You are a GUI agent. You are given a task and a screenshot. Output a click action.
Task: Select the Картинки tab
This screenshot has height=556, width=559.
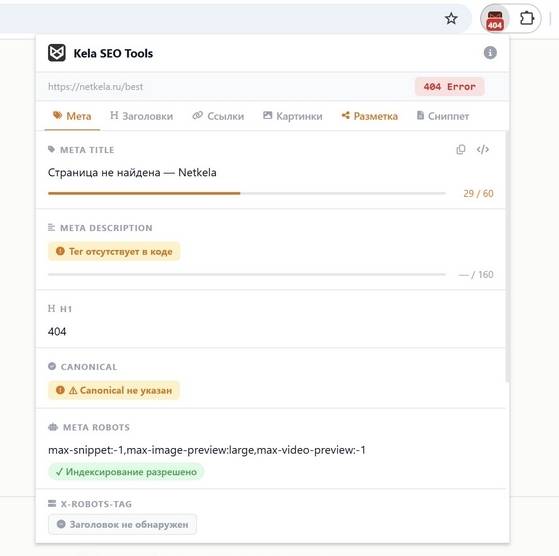pos(293,116)
